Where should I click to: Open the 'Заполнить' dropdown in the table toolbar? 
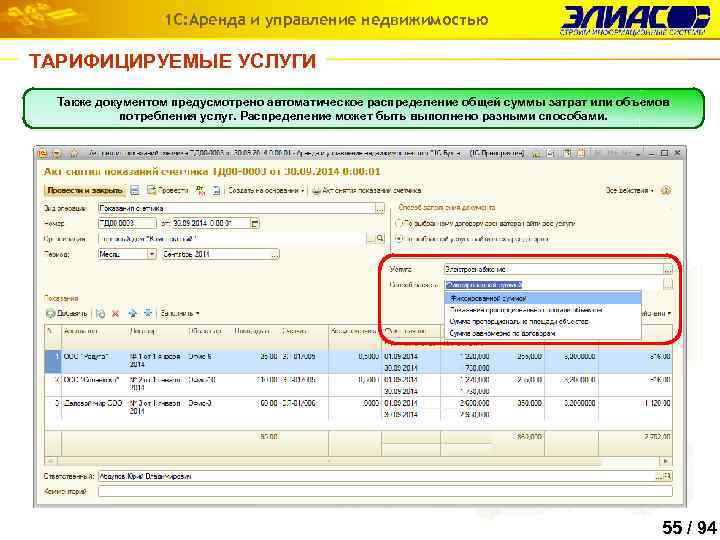[x=180, y=313]
